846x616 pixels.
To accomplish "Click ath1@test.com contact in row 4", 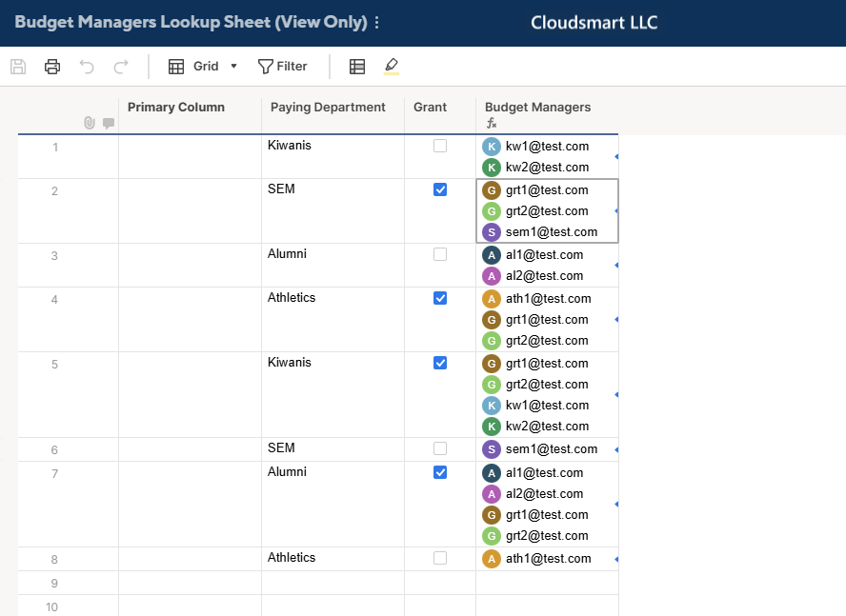I will pyautogui.click(x=548, y=298).
